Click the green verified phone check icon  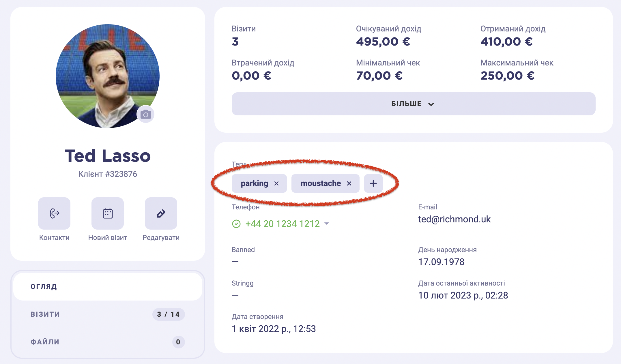click(x=236, y=224)
